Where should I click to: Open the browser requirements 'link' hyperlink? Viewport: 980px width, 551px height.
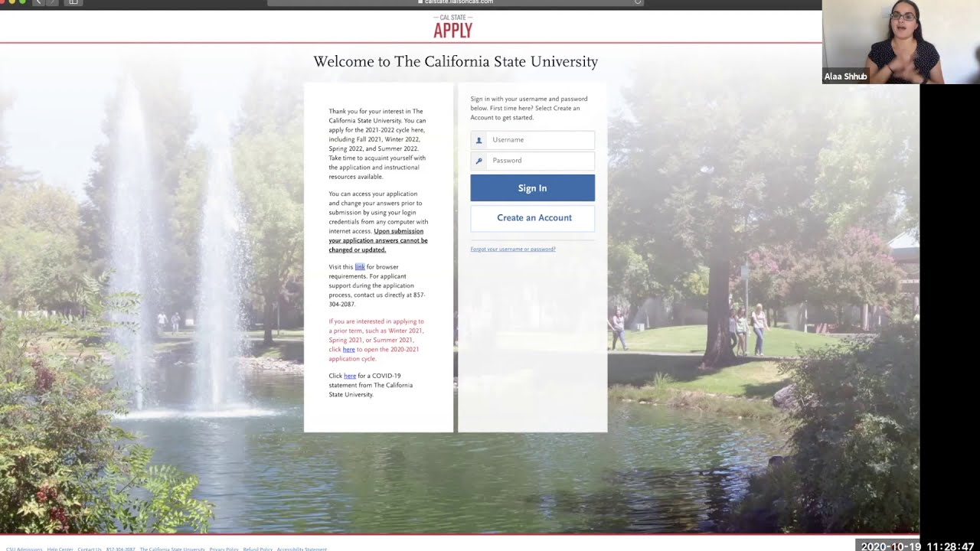[x=360, y=267]
